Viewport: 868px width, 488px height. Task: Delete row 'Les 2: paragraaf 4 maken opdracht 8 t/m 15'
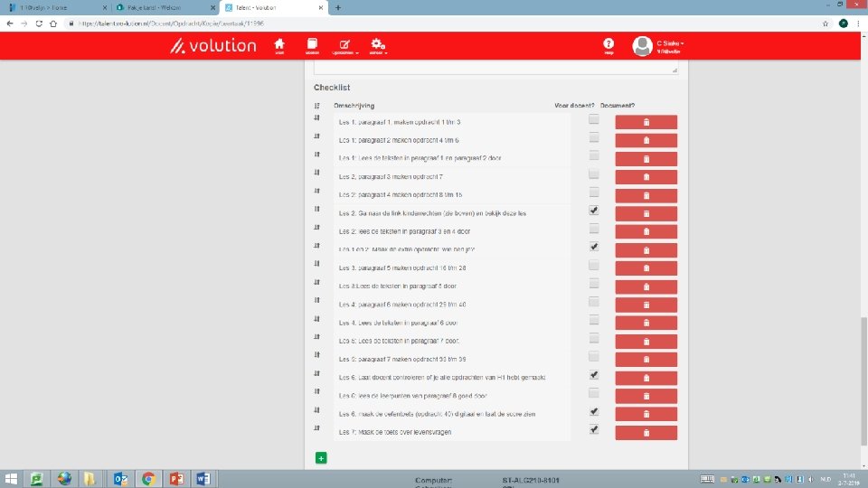point(646,195)
